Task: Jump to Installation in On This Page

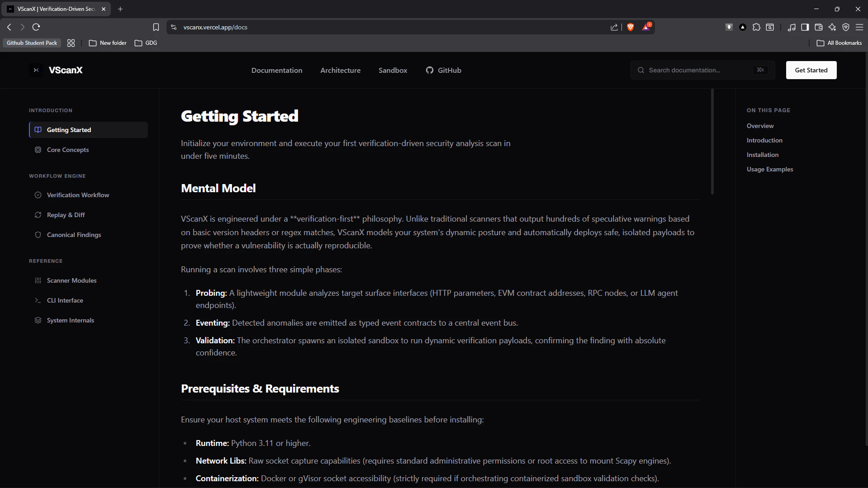Action: pyautogui.click(x=762, y=155)
